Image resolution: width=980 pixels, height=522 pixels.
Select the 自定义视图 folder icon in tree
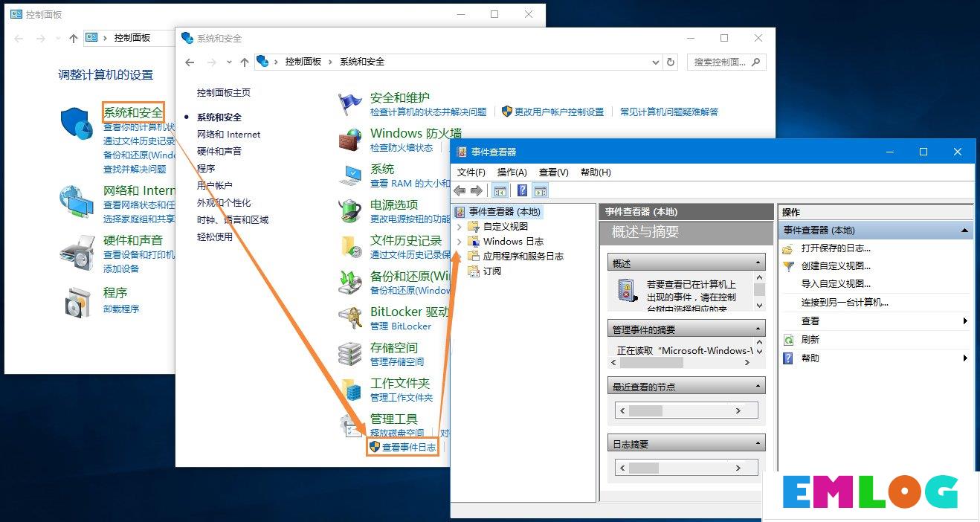coord(474,227)
